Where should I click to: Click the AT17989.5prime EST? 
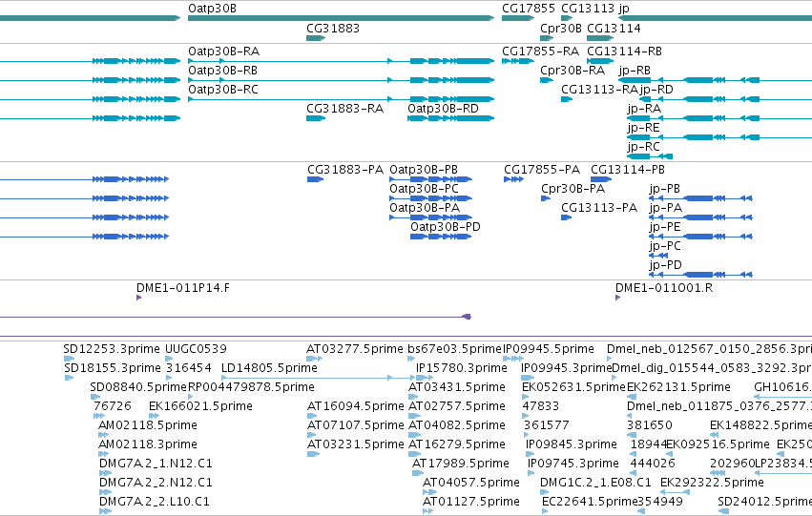419,473
